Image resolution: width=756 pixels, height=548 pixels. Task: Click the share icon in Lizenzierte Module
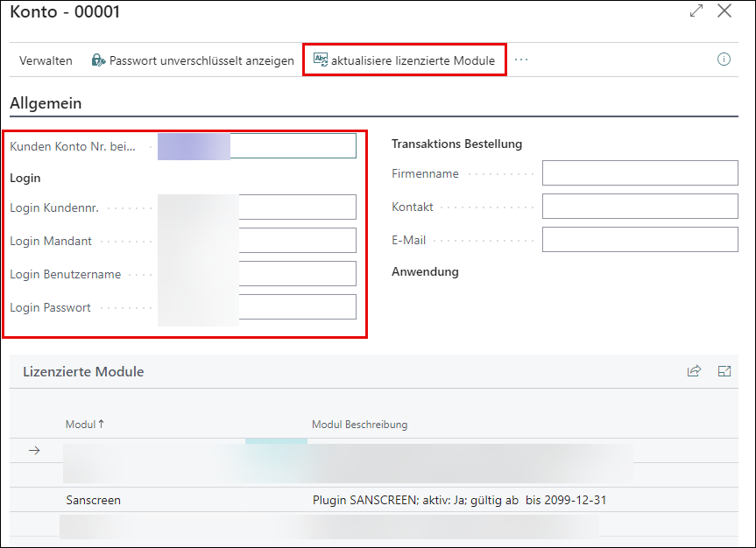point(694,371)
